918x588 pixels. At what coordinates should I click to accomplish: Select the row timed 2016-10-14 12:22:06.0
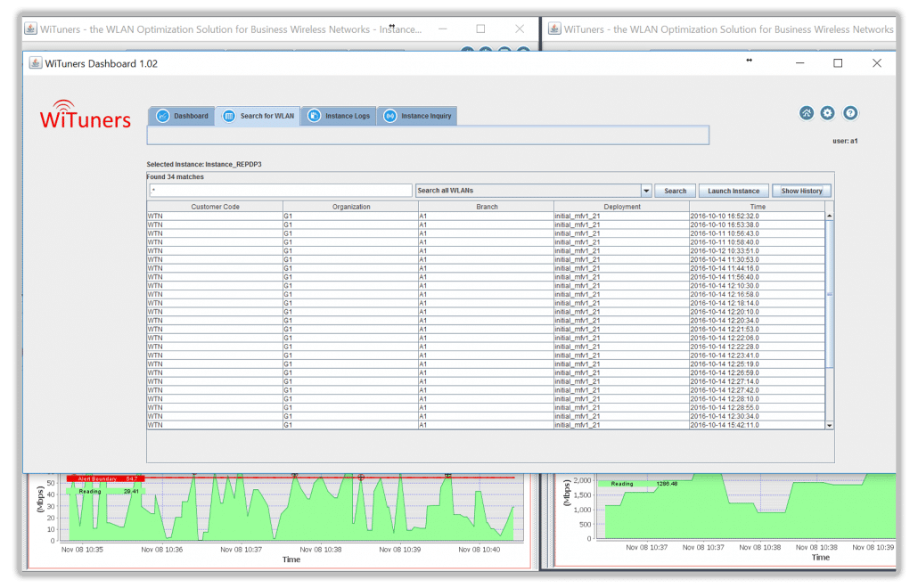point(486,339)
